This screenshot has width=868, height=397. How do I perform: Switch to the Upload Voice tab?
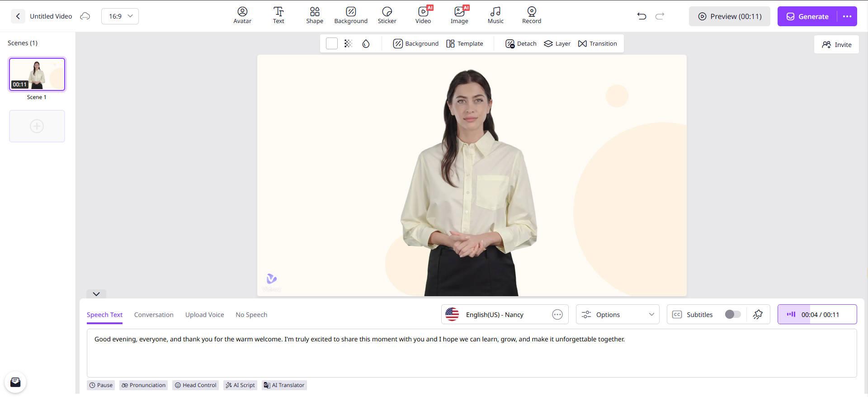point(204,315)
